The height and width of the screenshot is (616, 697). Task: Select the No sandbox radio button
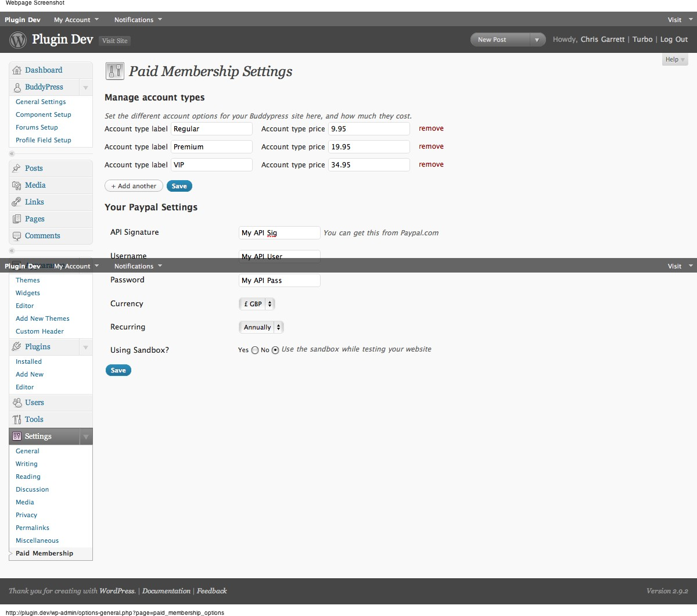click(275, 350)
